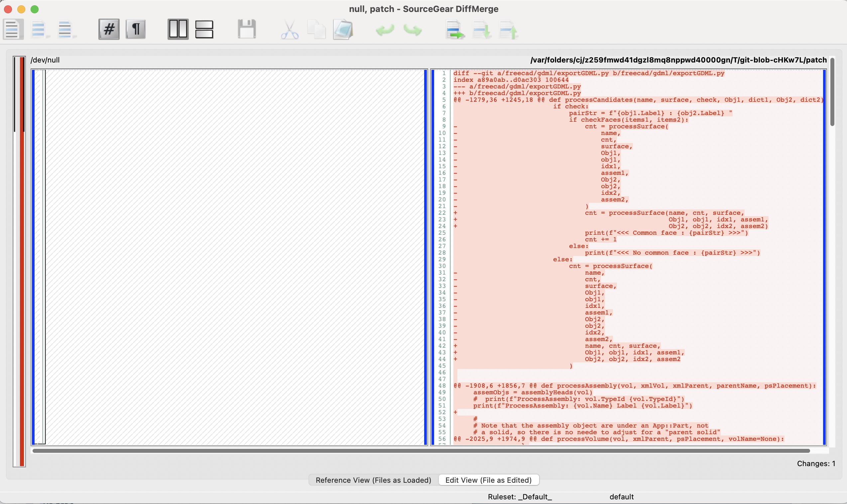Click the horizontal scrollbar below panes
847x504 pixels.
(x=421, y=451)
